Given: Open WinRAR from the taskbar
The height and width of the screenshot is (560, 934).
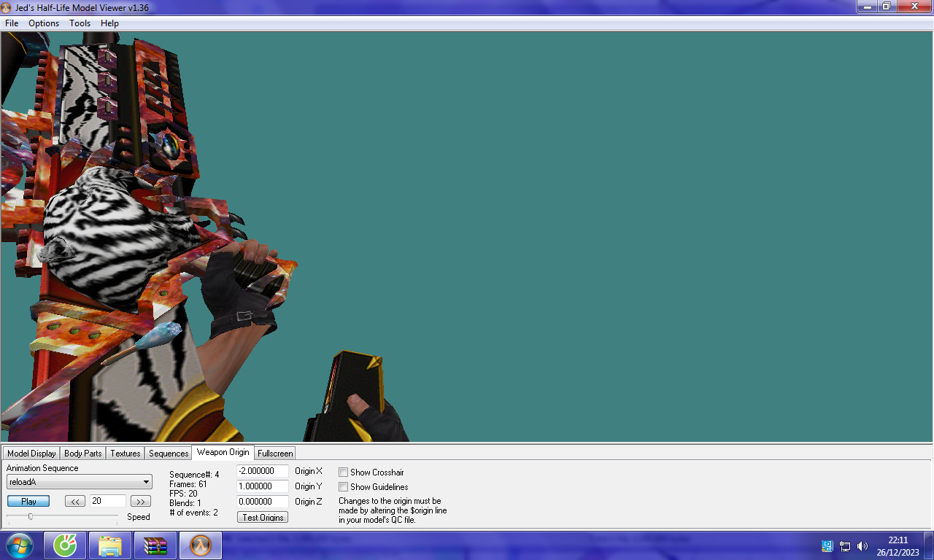Looking at the screenshot, I should click(x=155, y=545).
